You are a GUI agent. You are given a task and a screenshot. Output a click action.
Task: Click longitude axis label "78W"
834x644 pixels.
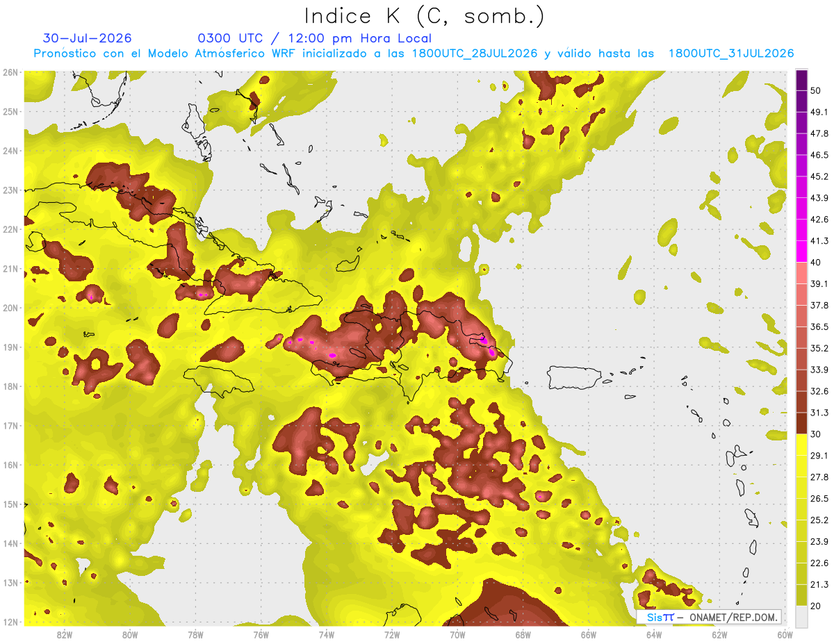(x=195, y=634)
